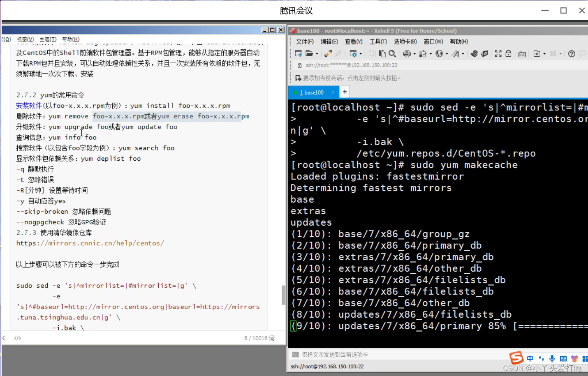
Task: Click the Tencent Meeting maximize button
Action: pos(563,10)
